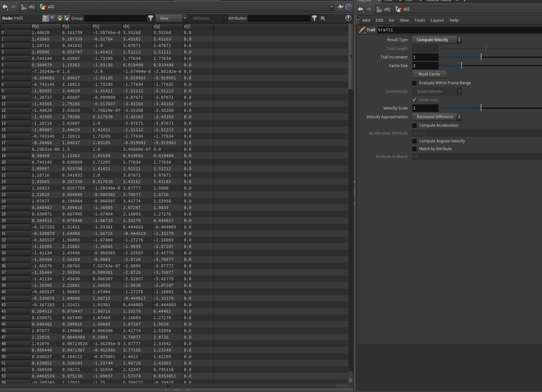This screenshot has width=542, height=392.
Task: Toggle Compute Angular Velocity checkbox
Action: tap(414, 141)
